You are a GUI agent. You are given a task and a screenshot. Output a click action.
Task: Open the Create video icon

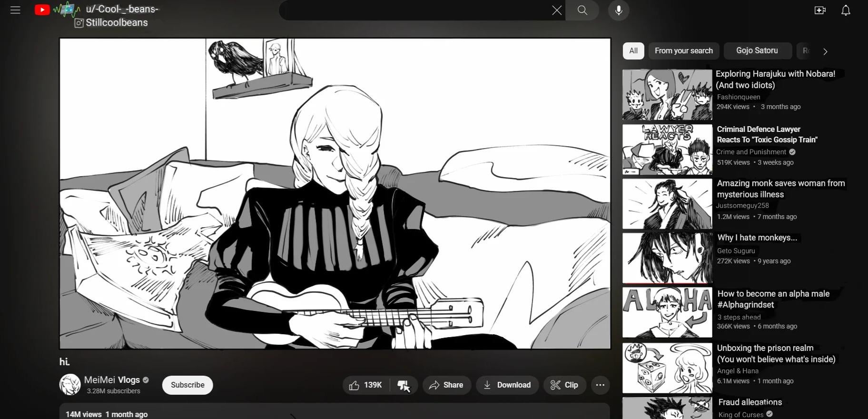pyautogui.click(x=819, y=10)
